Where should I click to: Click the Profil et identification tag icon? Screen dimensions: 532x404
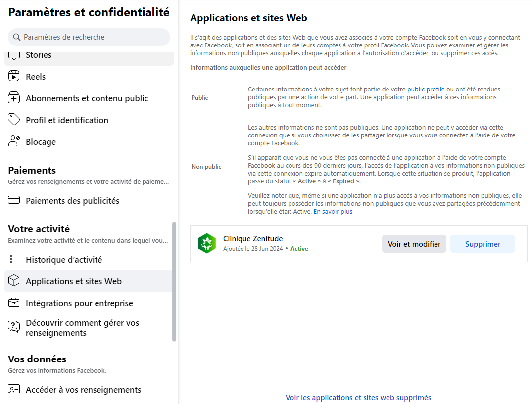coord(14,120)
